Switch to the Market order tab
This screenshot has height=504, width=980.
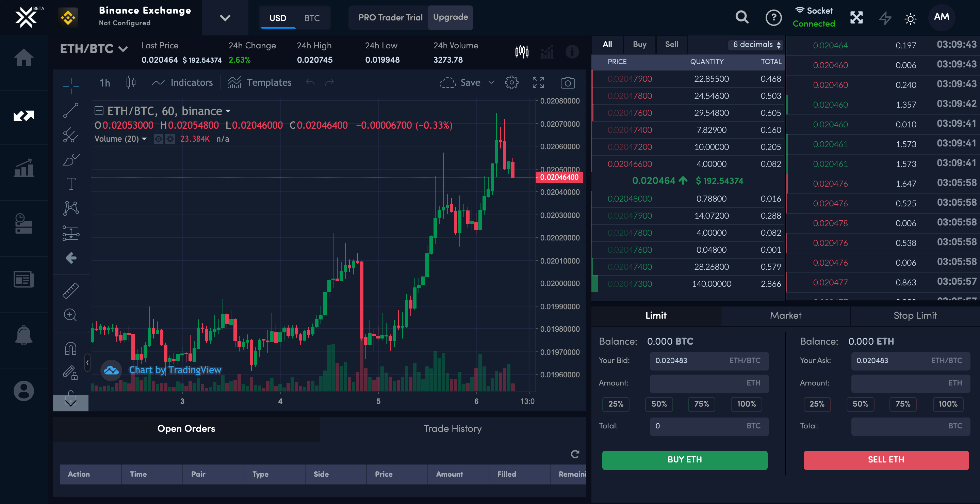(x=785, y=315)
